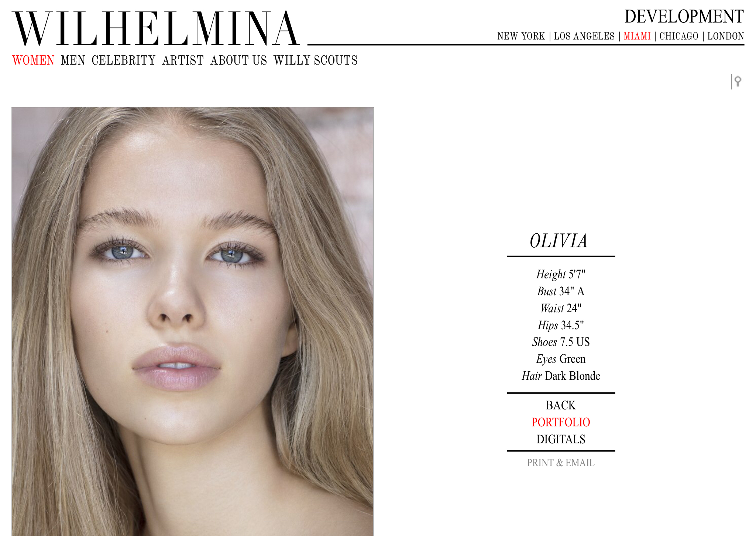The height and width of the screenshot is (536, 756).
Task: View Olivia's PORTFOLIO
Action: (561, 422)
